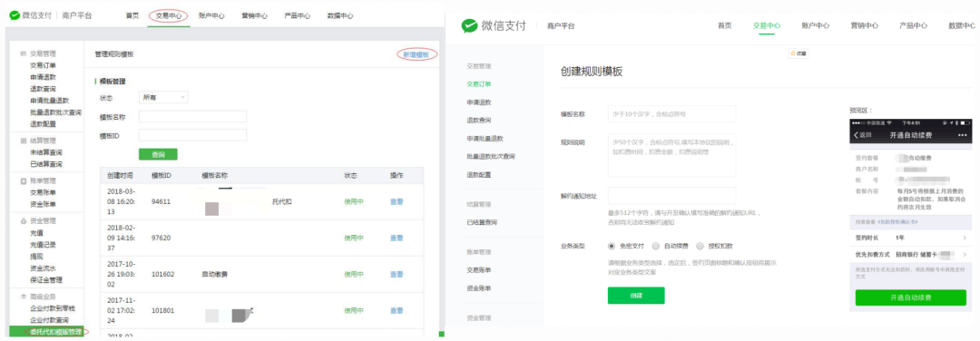Click the 模板ID input field
Image resolution: width=980 pixels, height=341 pixels.
[x=192, y=135]
